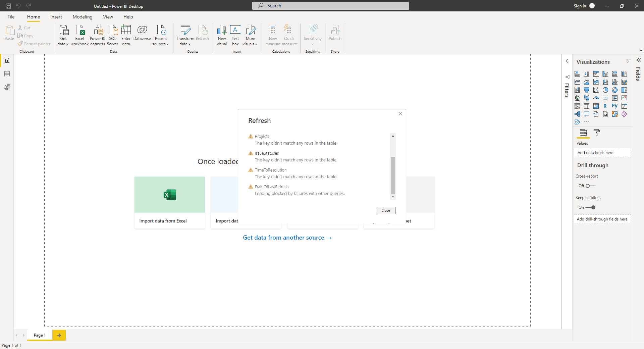
Task: Click the Save icon in title bar
Action: tap(8, 6)
